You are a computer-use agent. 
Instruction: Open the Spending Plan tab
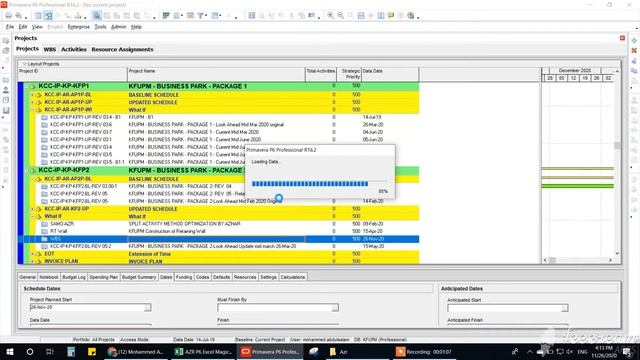[103, 277]
